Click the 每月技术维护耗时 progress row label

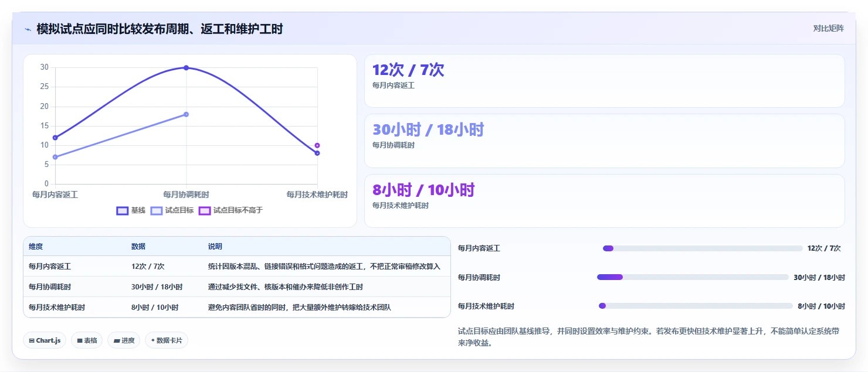pyautogui.click(x=486, y=306)
